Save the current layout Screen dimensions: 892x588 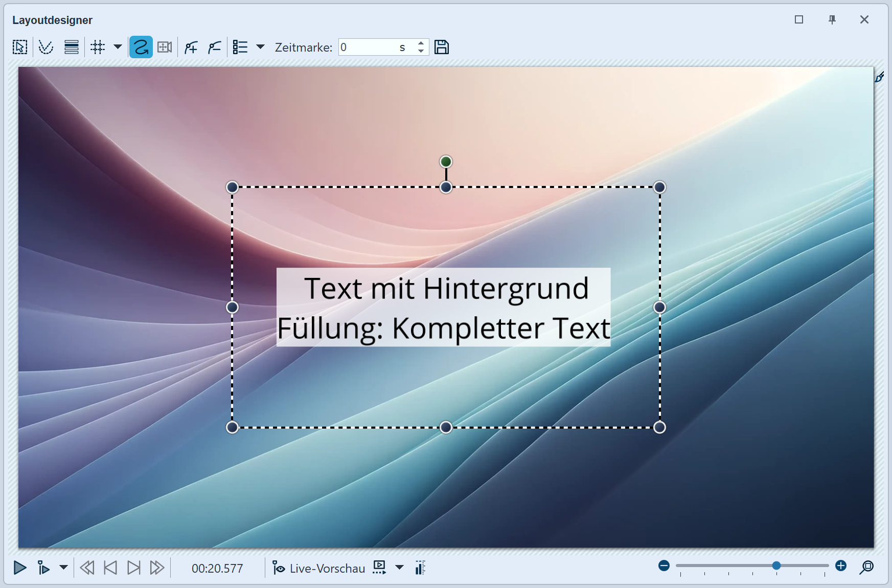pos(442,47)
